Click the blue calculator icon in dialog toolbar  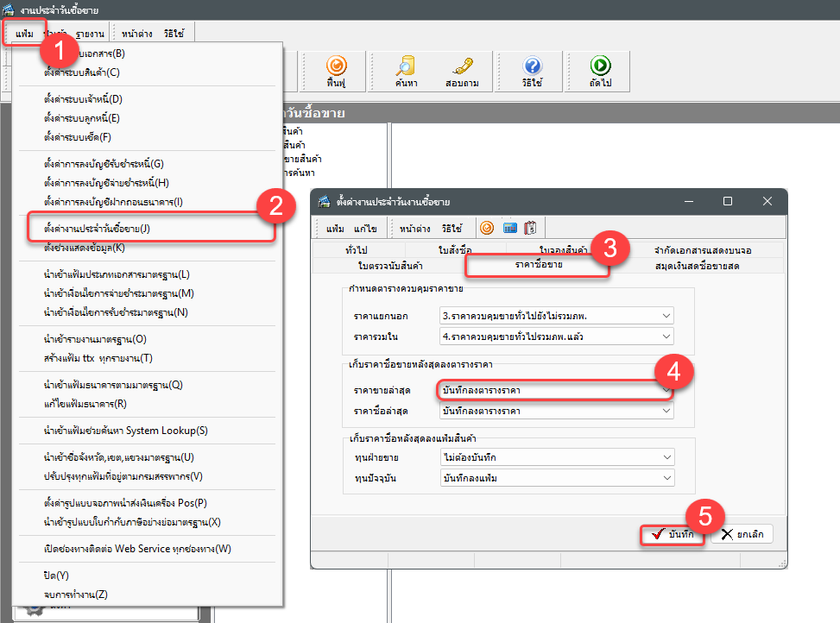click(x=509, y=229)
